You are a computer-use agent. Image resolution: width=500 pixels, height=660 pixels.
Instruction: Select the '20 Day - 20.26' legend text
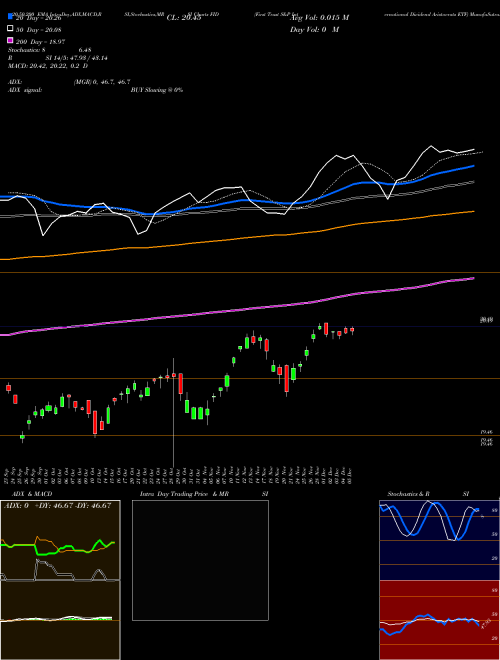pos(39,18)
